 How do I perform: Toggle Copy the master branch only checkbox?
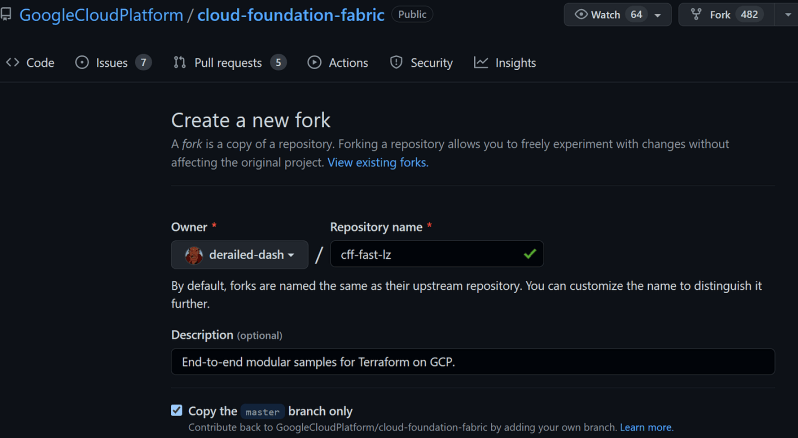click(177, 410)
